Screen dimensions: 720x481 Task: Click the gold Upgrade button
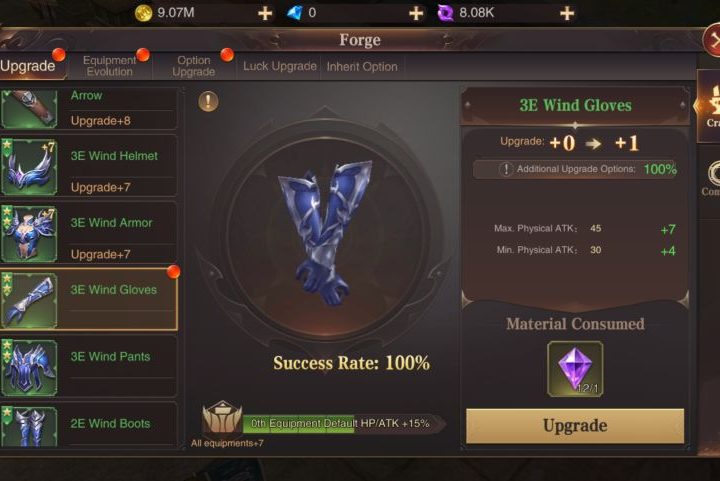pyautogui.click(x=575, y=426)
